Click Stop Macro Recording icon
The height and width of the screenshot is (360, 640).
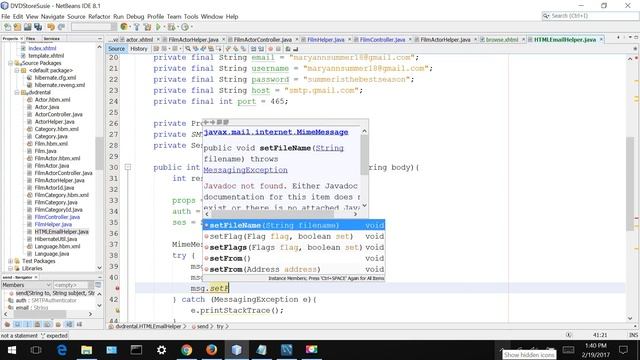(x=278, y=49)
